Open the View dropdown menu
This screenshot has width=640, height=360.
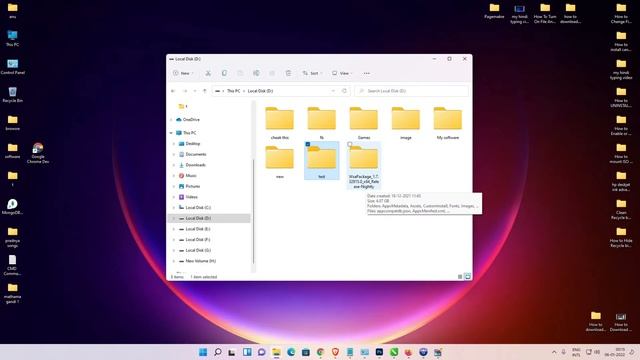pos(342,73)
